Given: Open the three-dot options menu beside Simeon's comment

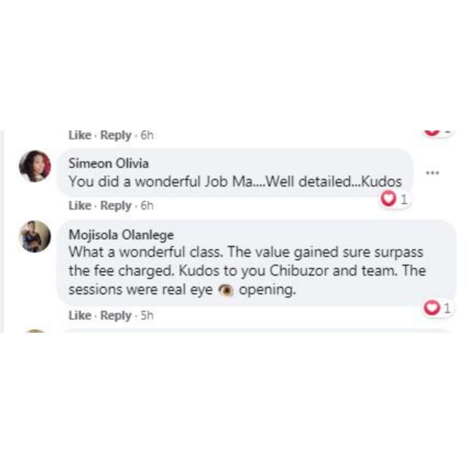Looking at the screenshot, I should [x=432, y=173].
